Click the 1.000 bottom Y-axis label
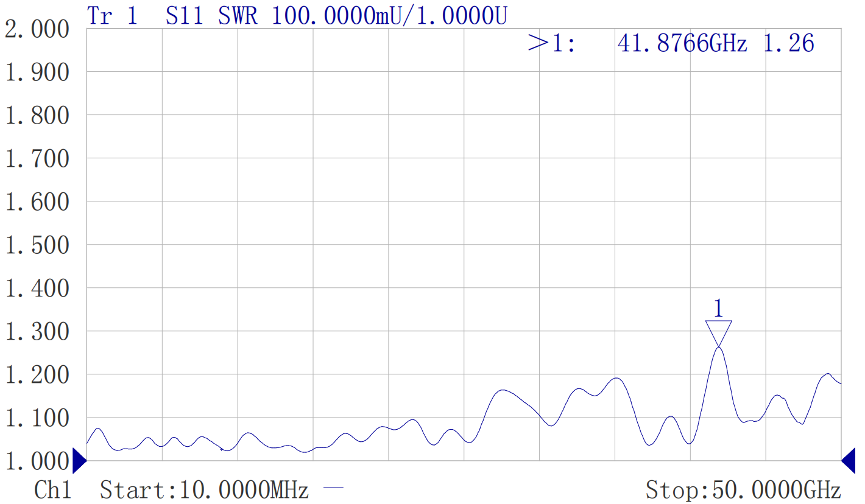The image size is (865, 504). [38, 461]
